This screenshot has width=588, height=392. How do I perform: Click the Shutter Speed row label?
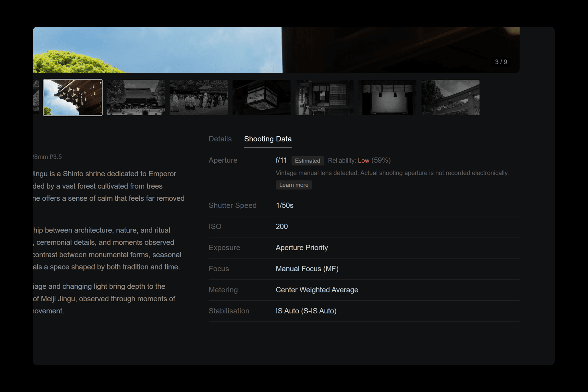(x=233, y=206)
